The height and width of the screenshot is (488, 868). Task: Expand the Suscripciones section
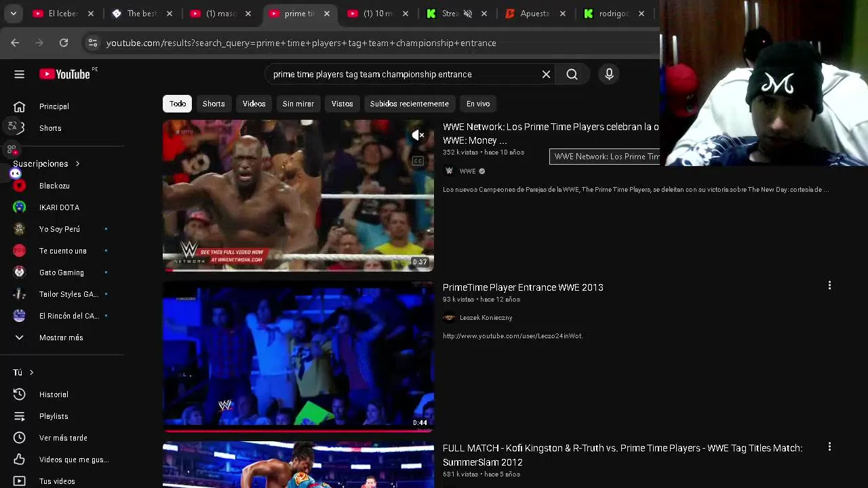point(46,164)
